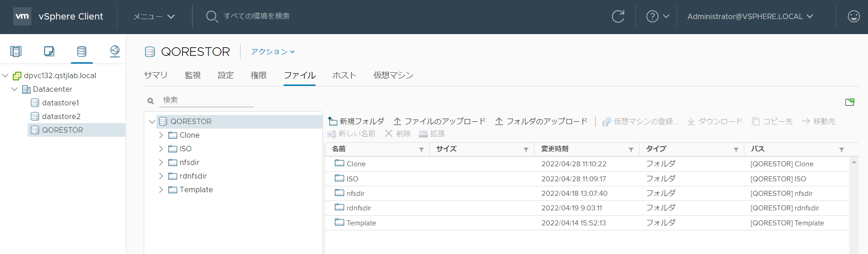Screen dimensions: 868x254
Task: Collapse the Datacenter tree node
Action: [15, 89]
